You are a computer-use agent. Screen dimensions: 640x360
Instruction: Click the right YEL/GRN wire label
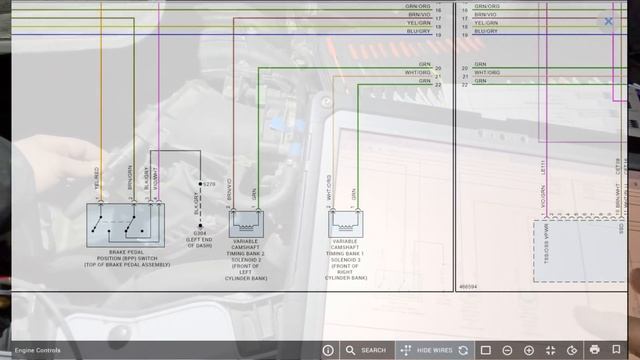click(486, 23)
